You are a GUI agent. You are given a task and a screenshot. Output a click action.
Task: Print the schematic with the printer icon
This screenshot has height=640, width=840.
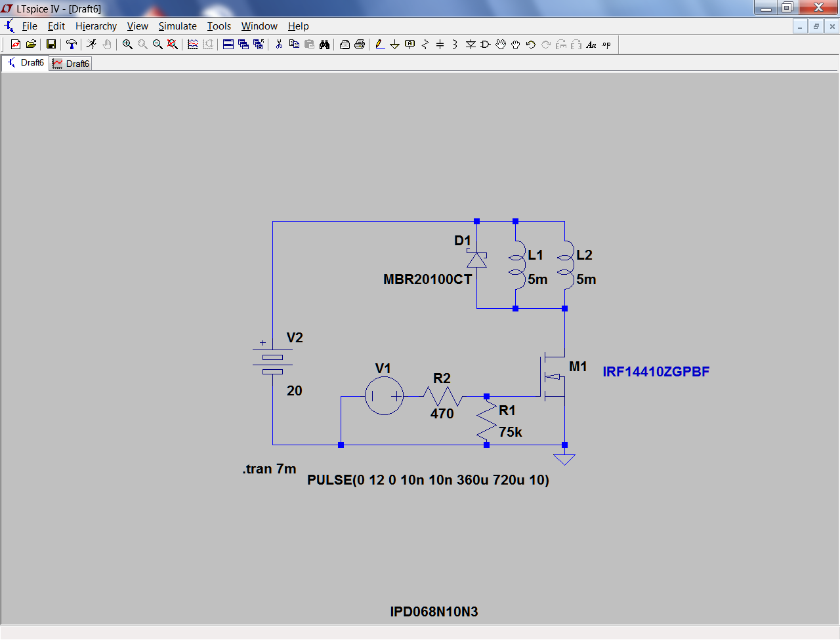[x=360, y=45]
